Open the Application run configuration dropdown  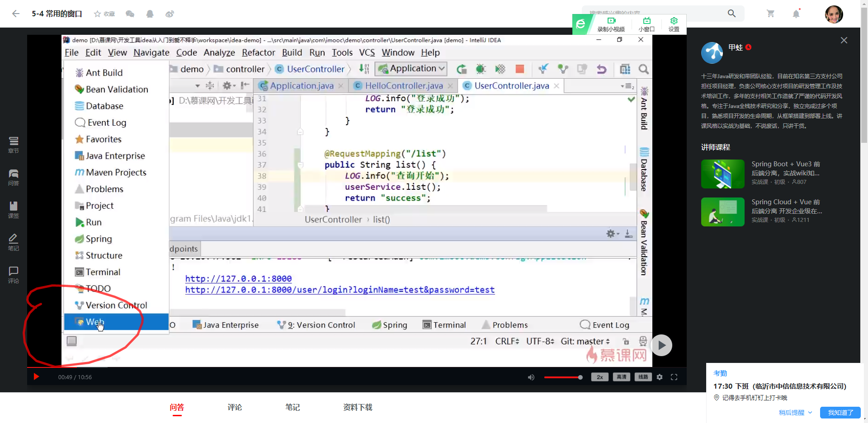(411, 69)
